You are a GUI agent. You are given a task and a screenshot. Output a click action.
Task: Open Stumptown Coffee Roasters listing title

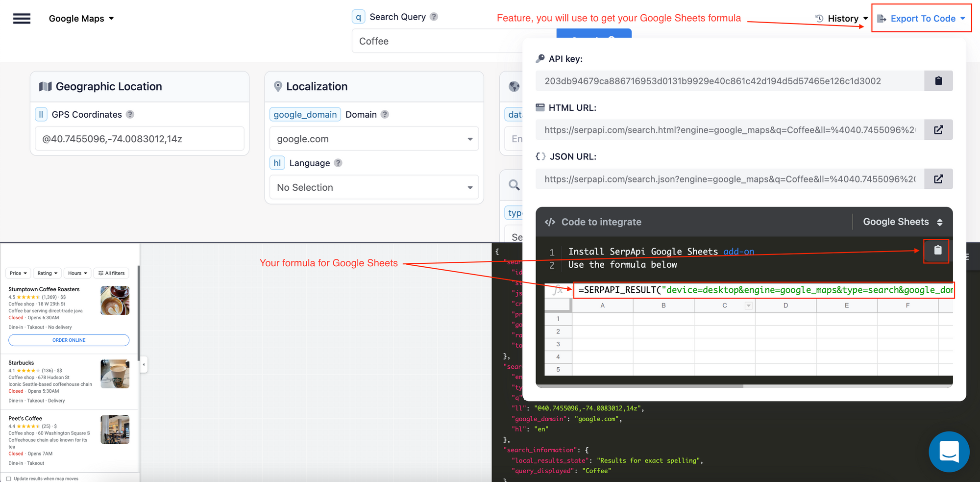[x=44, y=289]
